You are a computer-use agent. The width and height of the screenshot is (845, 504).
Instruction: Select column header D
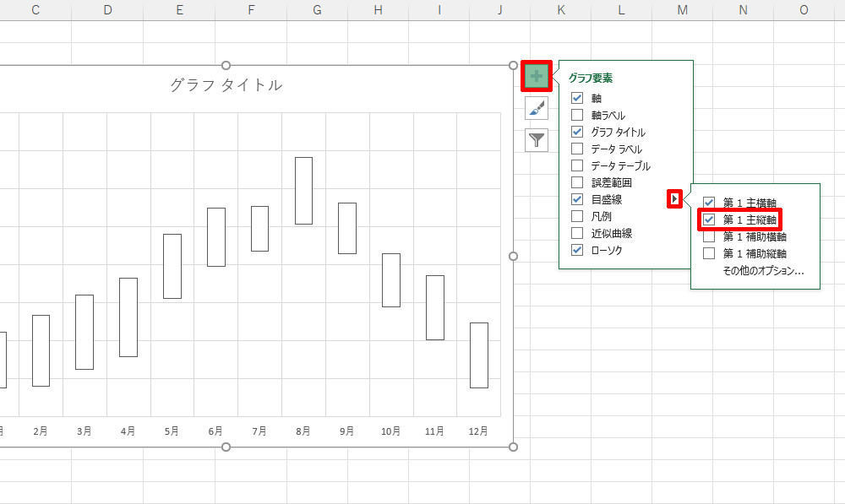[x=107, y=9]
